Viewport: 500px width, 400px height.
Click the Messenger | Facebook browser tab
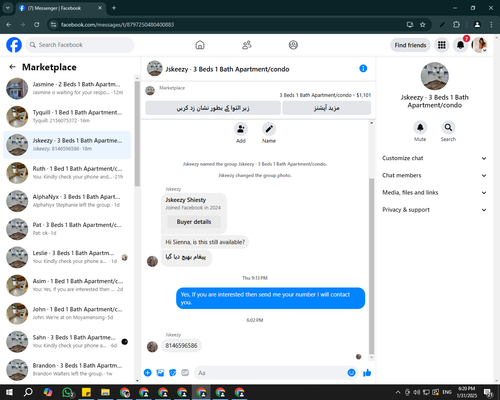61,8
